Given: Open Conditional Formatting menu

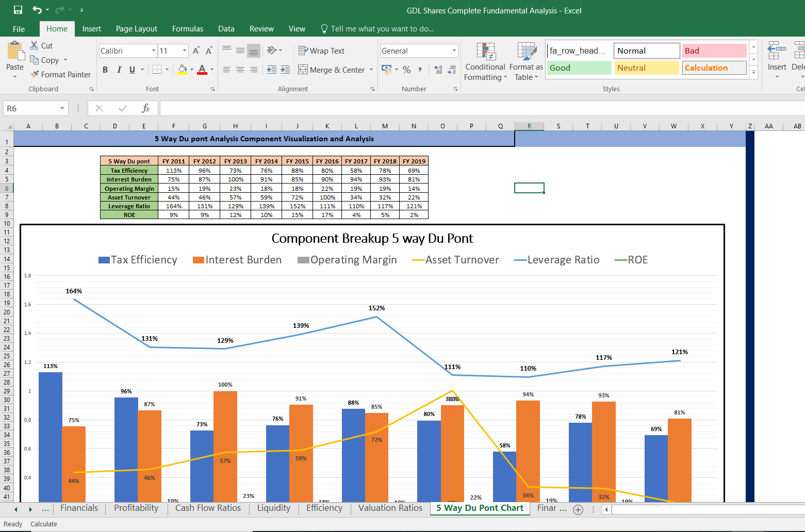Looking at the screenshot, I should pos(485,62).
